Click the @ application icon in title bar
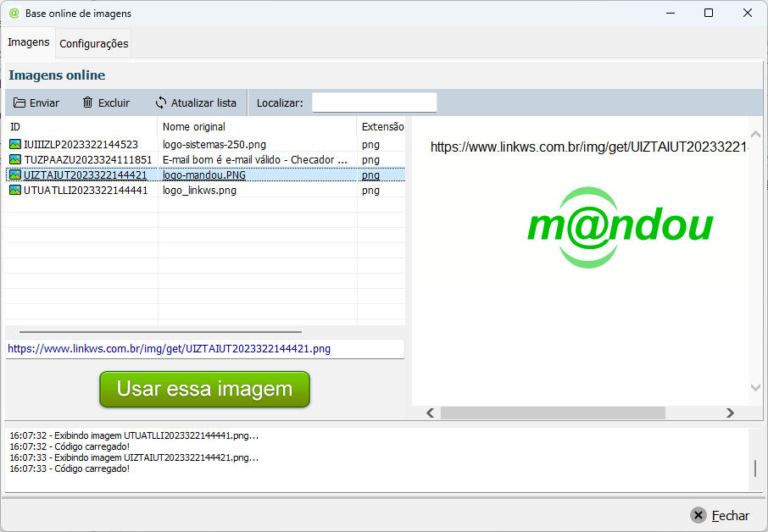 click(14, 14)
